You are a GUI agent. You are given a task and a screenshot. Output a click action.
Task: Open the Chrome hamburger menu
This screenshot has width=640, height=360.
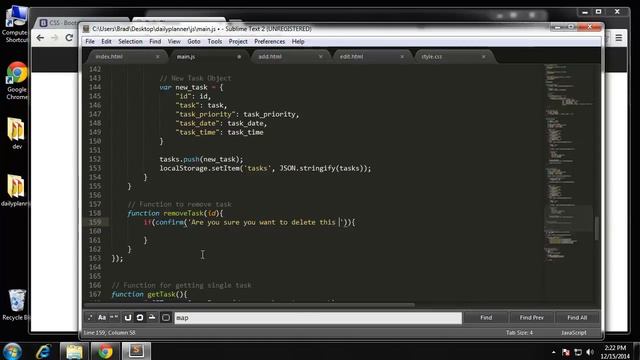[x=619, y=38]
